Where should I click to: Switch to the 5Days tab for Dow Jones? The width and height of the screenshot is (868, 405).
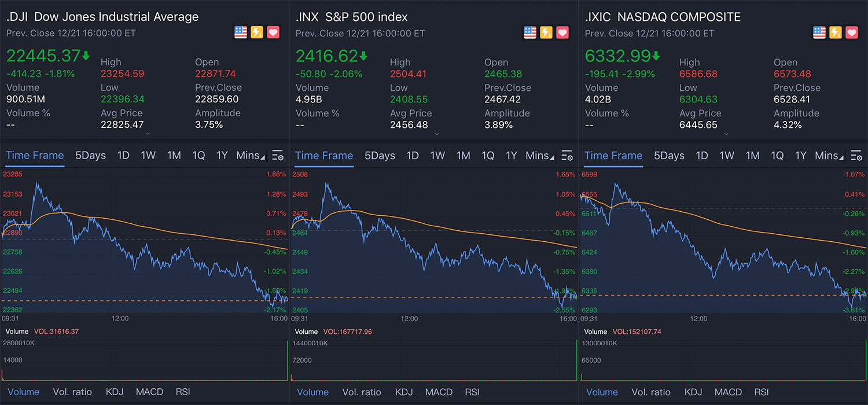pyautogui.click(x=90, y=156)
